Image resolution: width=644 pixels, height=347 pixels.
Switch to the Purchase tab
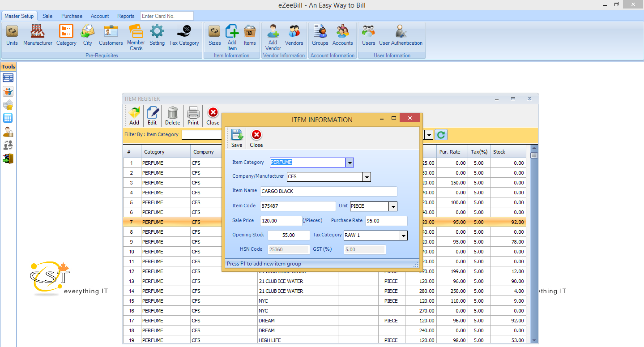pos(72,16)
